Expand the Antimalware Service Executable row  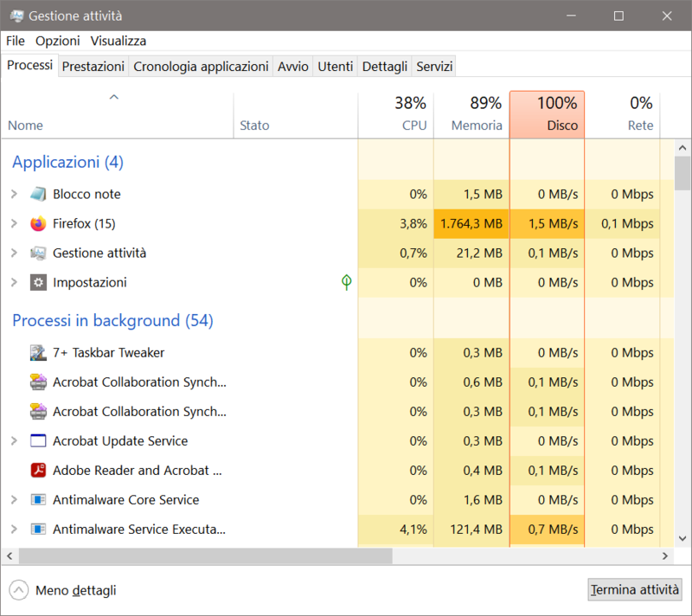pyautogui.click(x=14, y=529)
